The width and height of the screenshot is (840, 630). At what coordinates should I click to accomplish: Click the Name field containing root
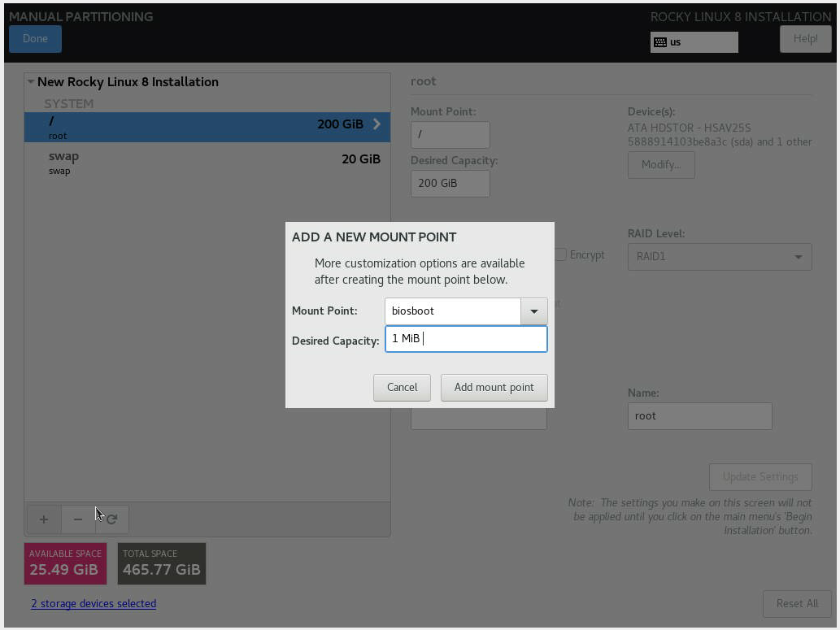coord(699,416)
